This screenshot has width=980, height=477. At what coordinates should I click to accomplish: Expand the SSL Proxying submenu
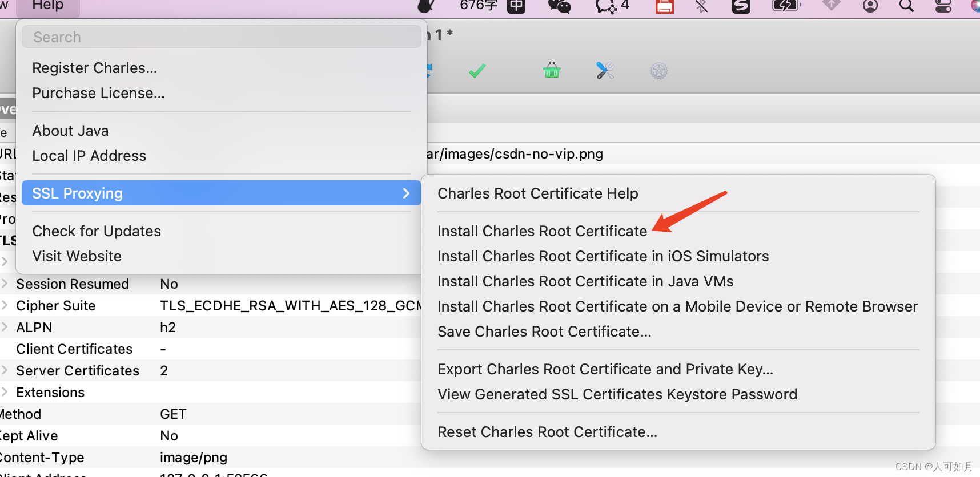point(222,193)
